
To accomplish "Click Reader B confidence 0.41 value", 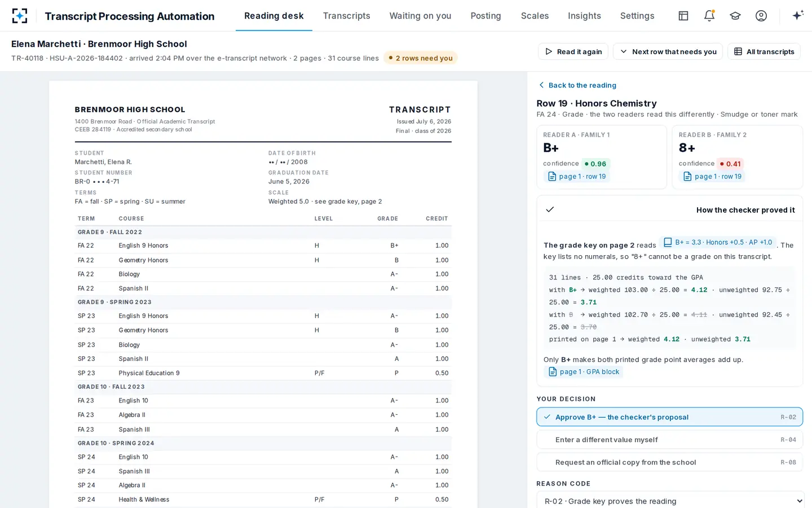I will pyautogui.click(x=730, y=164).
